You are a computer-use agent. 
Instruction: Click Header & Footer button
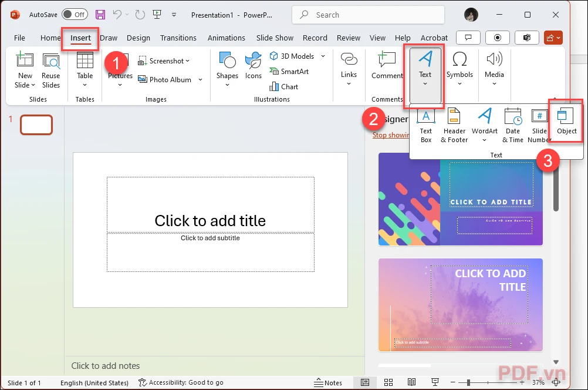tap(454, 126)
